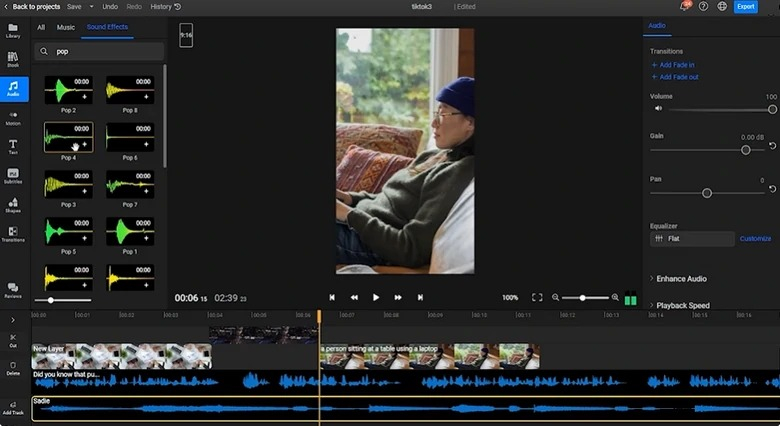This screenshot has width=780, height=426.
Task: Open the Shapes panel
Action: coord(13,205)
